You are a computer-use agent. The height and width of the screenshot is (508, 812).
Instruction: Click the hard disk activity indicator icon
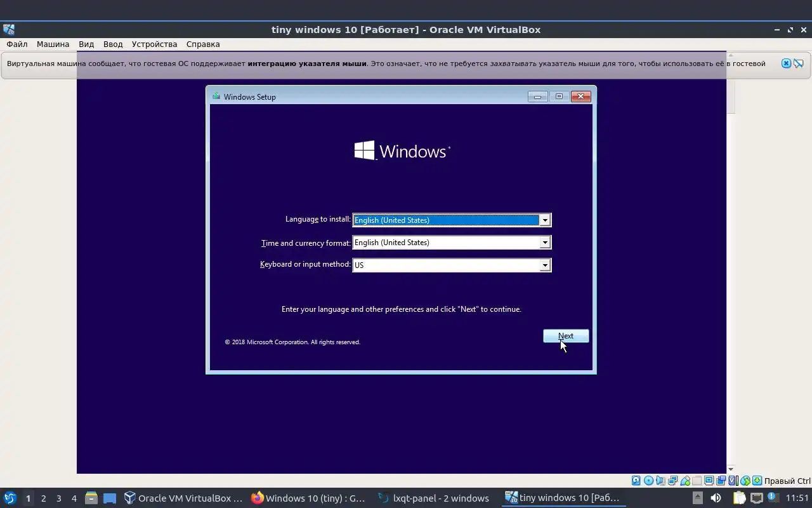click(636, 481)
